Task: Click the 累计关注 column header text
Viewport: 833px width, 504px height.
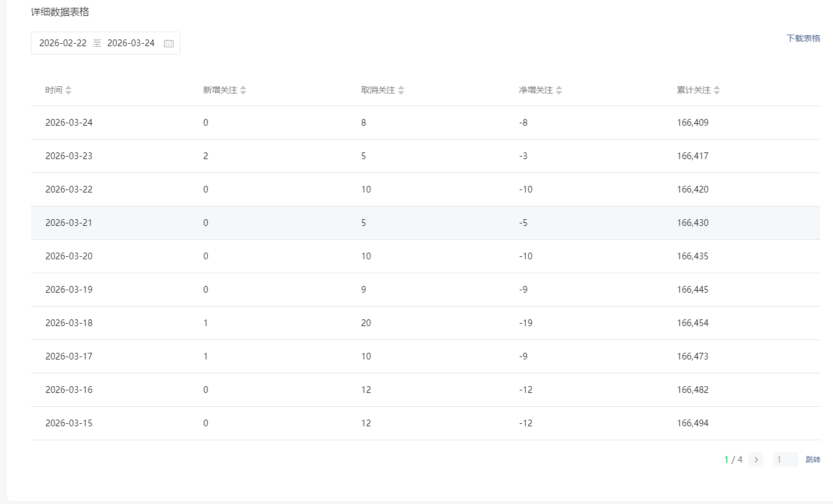Action: click(x=693, y=90)
